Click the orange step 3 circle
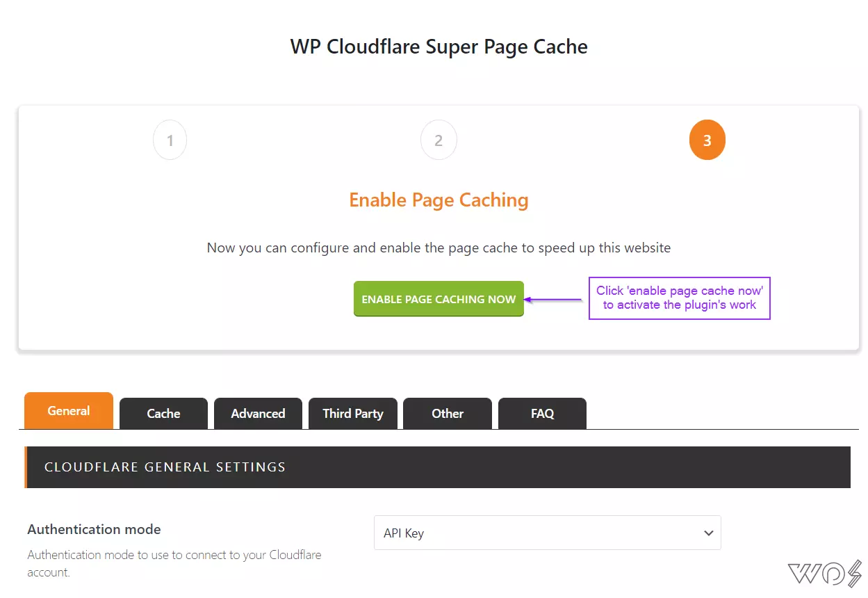The width and height of the screenshot is (868, 598). (x=707, y=140)
